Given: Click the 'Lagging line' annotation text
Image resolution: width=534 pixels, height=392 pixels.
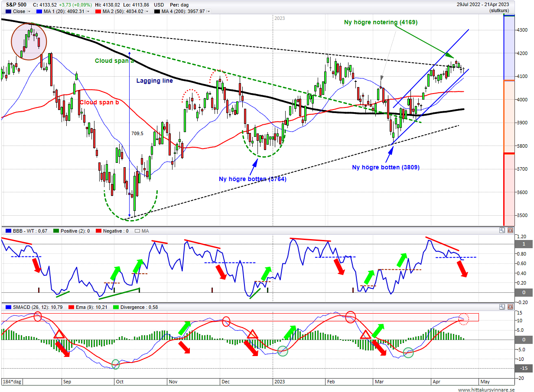Looking at the screenshot, I should 155,81.
